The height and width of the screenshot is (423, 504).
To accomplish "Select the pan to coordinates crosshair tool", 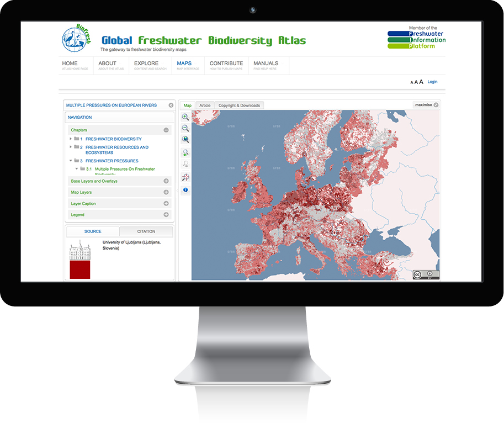I will [x=185, y=177].
